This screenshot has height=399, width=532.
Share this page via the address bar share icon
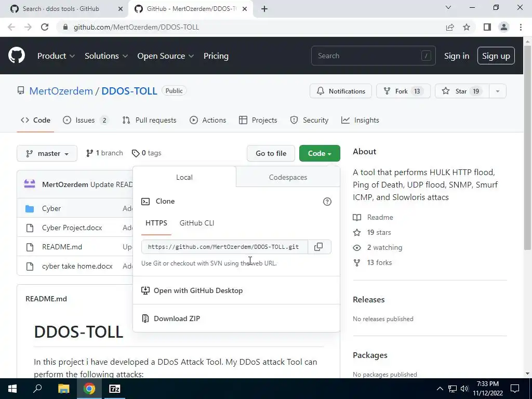(x=450, y=27)
